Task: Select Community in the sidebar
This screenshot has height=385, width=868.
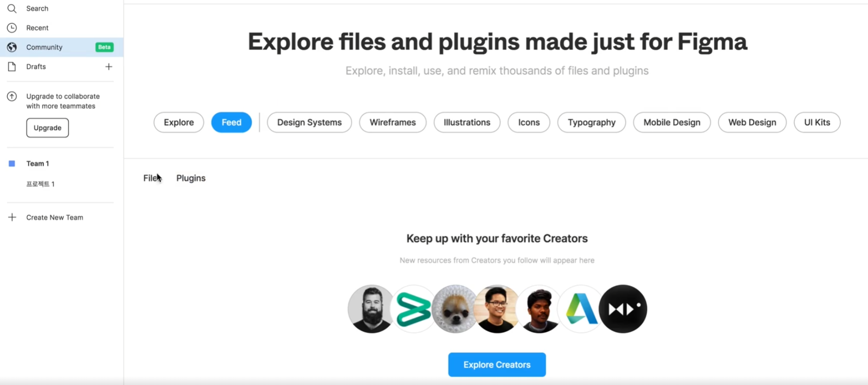Action: (x=62, y=47)
